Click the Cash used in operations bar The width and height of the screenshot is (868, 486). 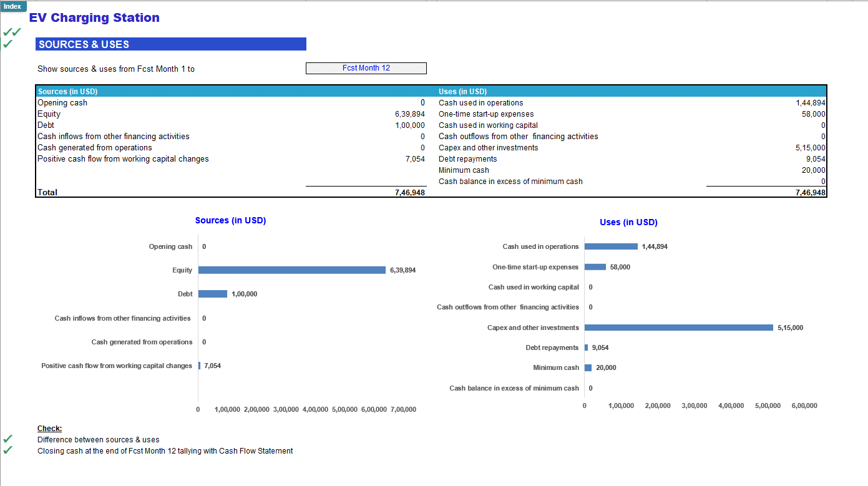point(611,246)
